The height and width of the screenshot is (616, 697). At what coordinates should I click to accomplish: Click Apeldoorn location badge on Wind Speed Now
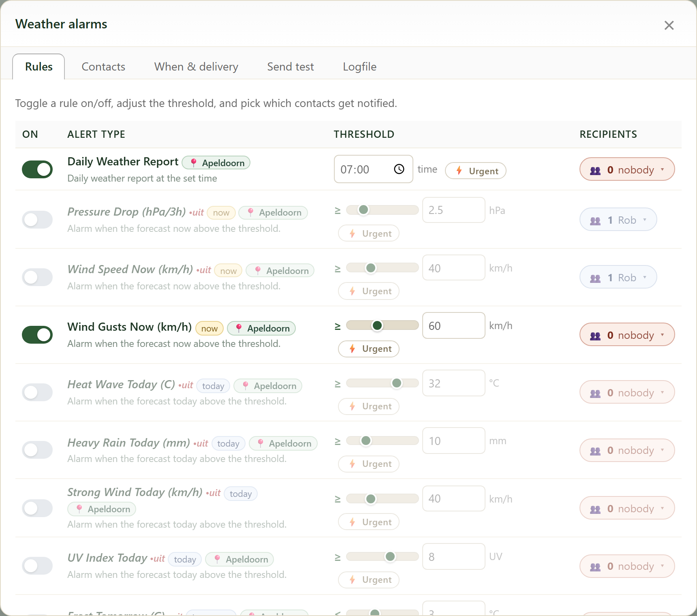click(x=280, y=270)
